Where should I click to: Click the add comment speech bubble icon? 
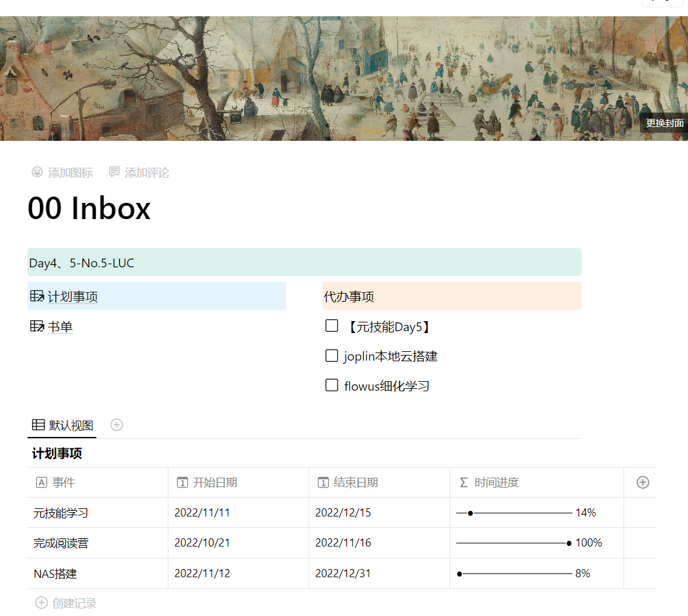tap(114, 172)
